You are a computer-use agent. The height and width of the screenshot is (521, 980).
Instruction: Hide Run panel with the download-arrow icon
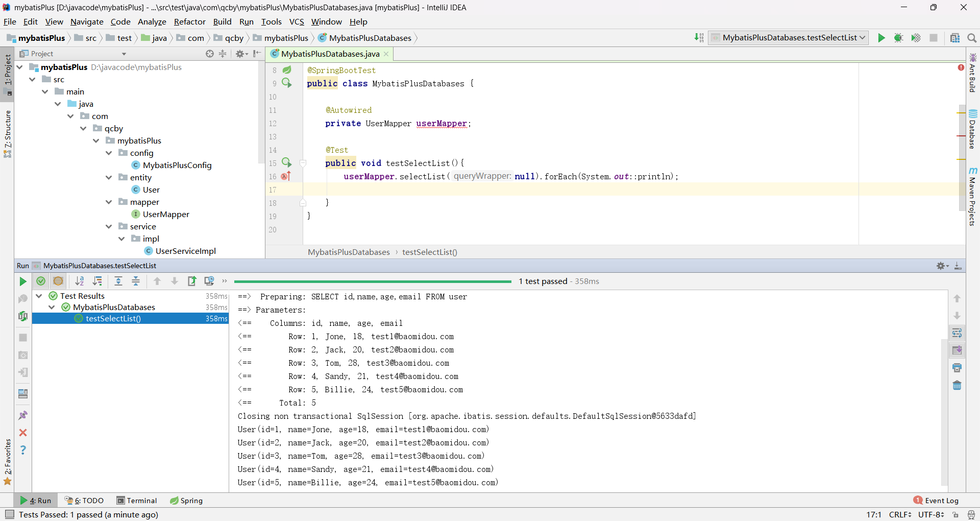coord(958,266)
